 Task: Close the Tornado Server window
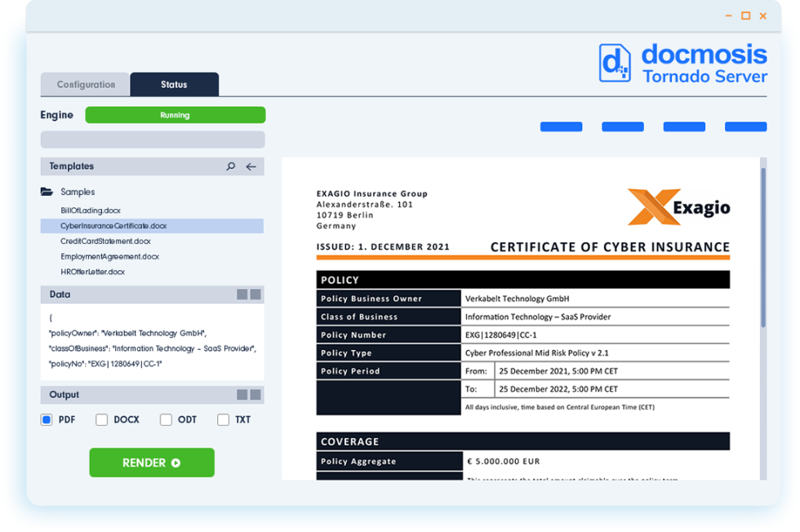pos(763,16)
